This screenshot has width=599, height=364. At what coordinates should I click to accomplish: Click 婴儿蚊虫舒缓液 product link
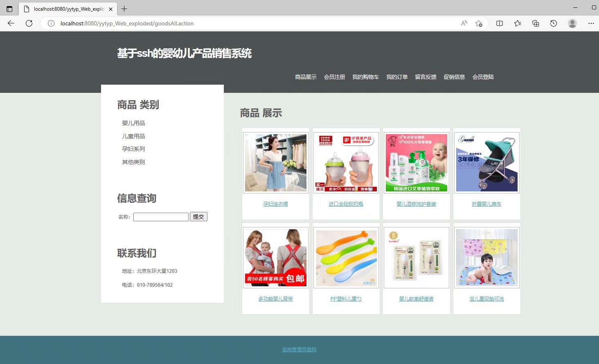pyautogui.click(x=417, y=299)
